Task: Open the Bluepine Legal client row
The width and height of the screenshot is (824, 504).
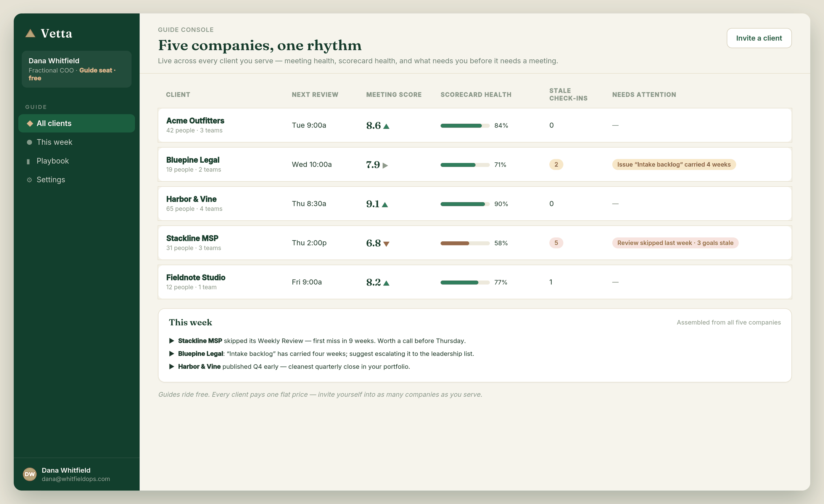Action: click(x=474, y=164)
